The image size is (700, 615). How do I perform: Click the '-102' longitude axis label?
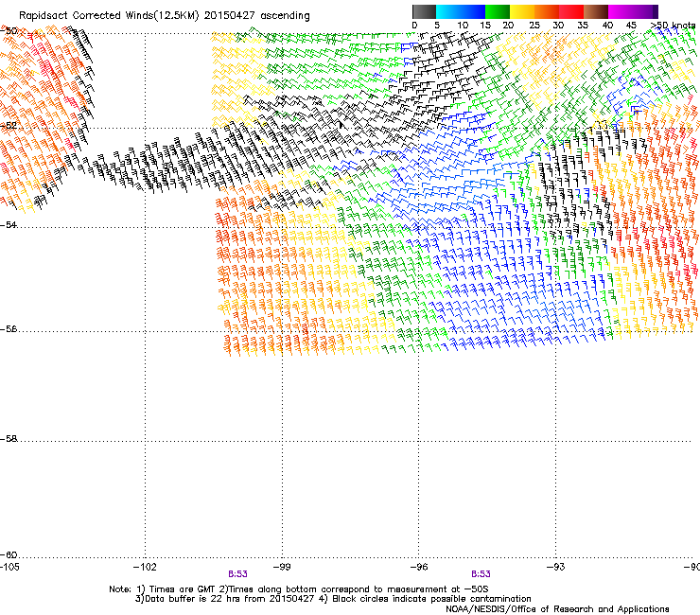coord(145,567)
